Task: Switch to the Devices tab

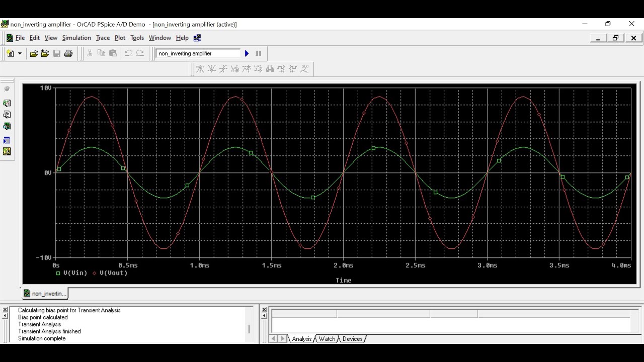Action: coord(352,339)
